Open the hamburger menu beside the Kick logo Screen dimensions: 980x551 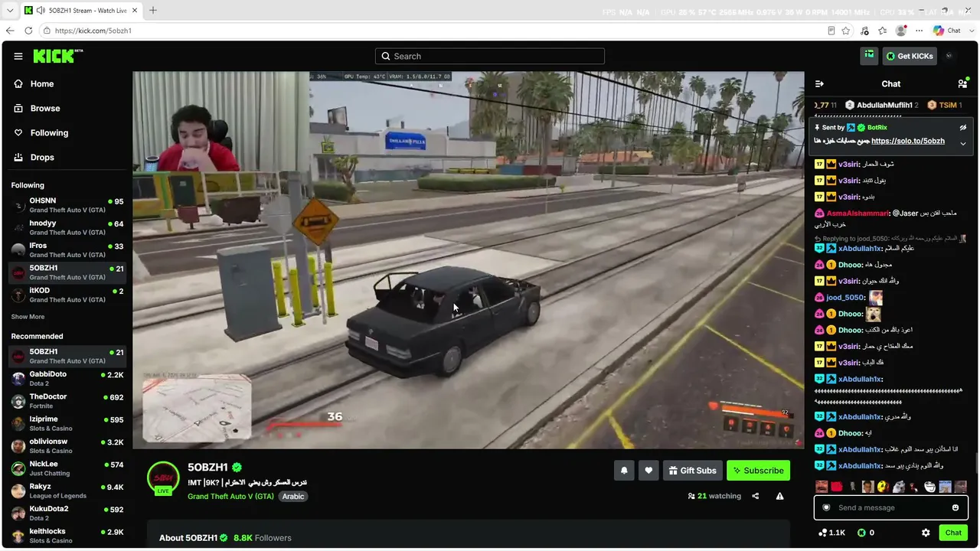(x=18, y=56)
